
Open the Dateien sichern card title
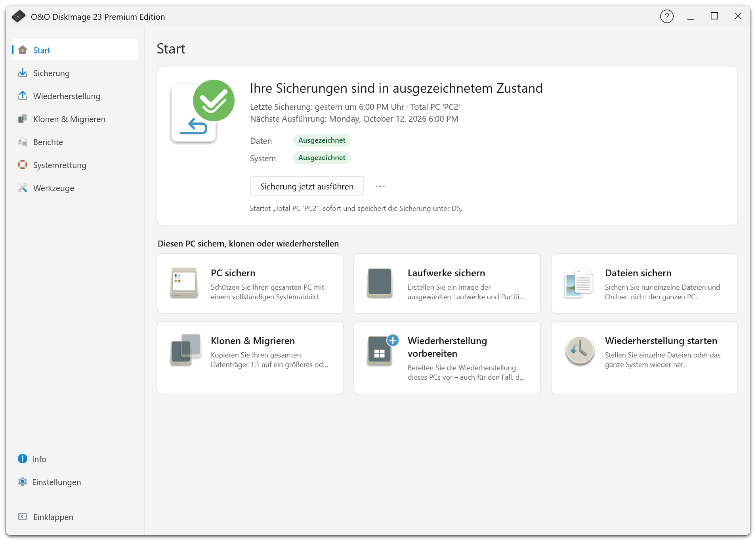pyautogui.click(x=638, y=273)
